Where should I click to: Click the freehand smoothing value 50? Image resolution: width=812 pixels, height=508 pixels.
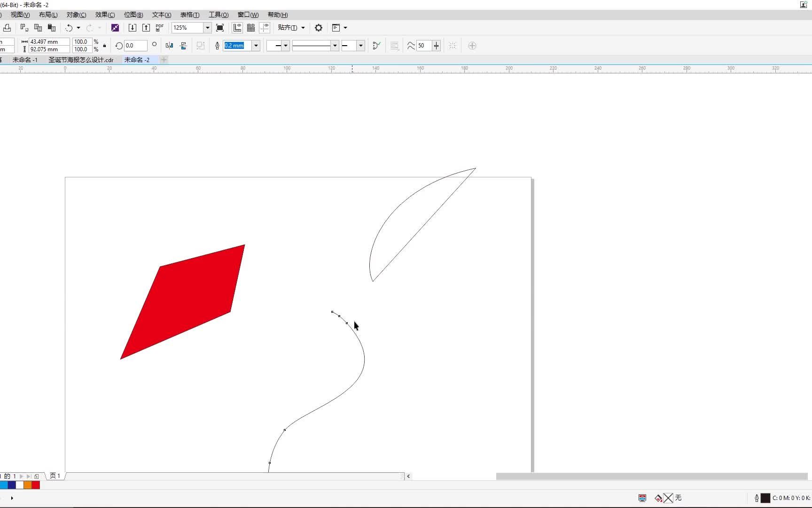pyautogui.click(x=424, y=46)
